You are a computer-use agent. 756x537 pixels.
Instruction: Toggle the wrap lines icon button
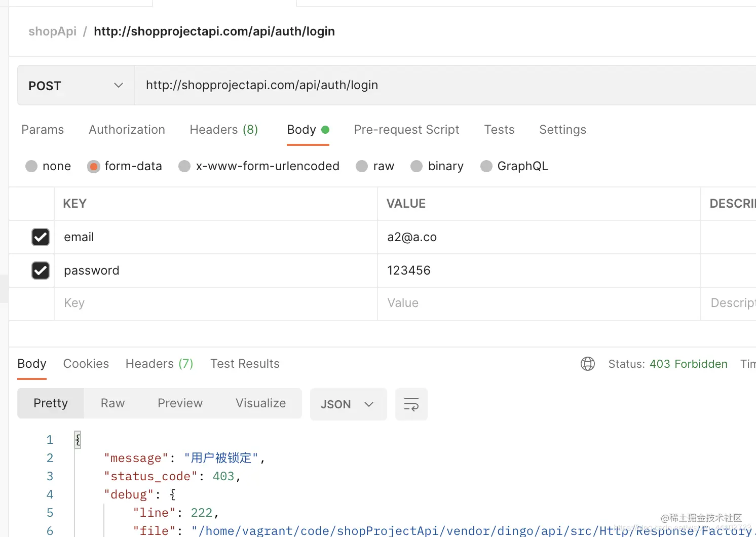(x=411, y=404)
